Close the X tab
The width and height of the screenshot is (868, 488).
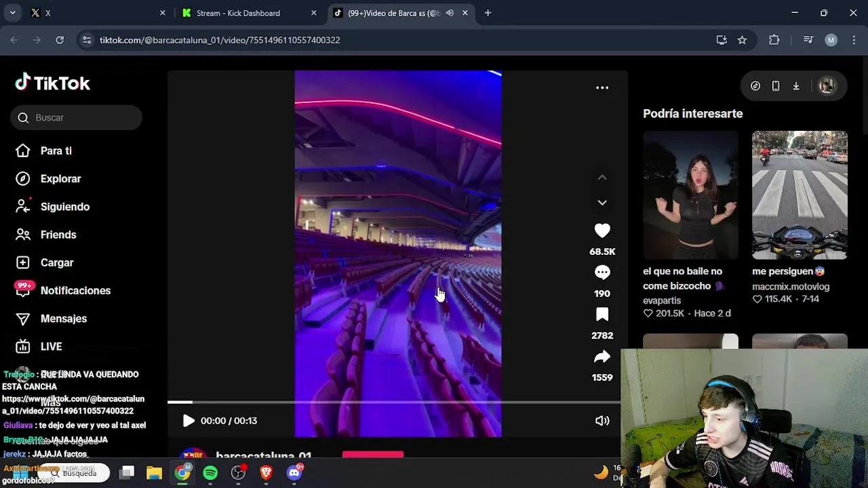163,13
